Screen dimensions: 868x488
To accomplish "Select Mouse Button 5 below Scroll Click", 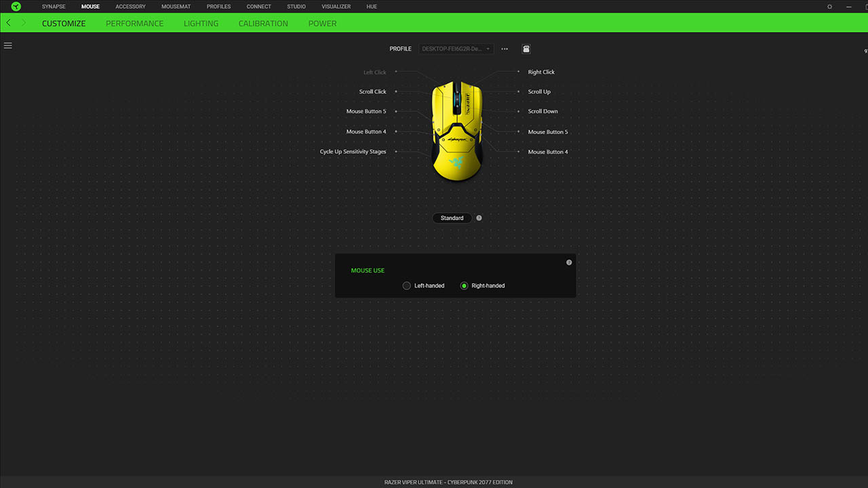I will click(366, 111).
